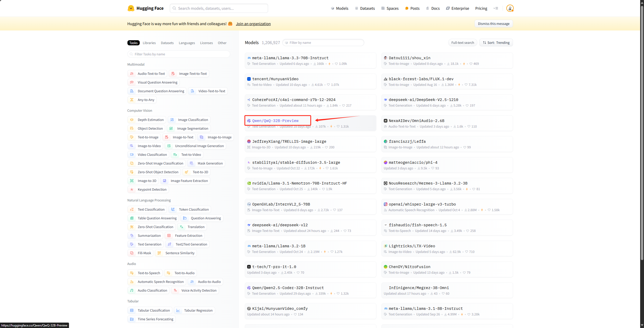Click the Any-to-Any task icon

132,100
